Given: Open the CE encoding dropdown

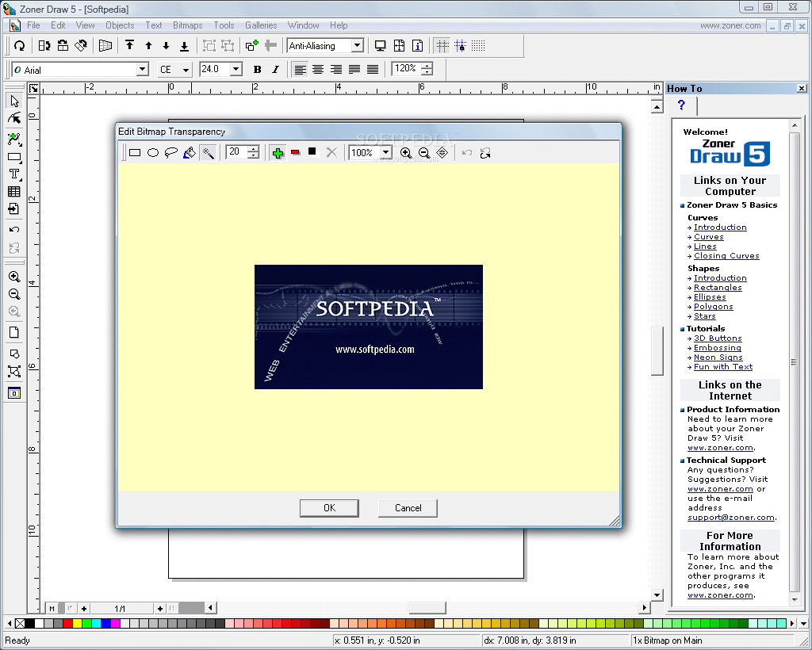Looking at the screenshot, I should pyautogui.click(x=186, y=69).
